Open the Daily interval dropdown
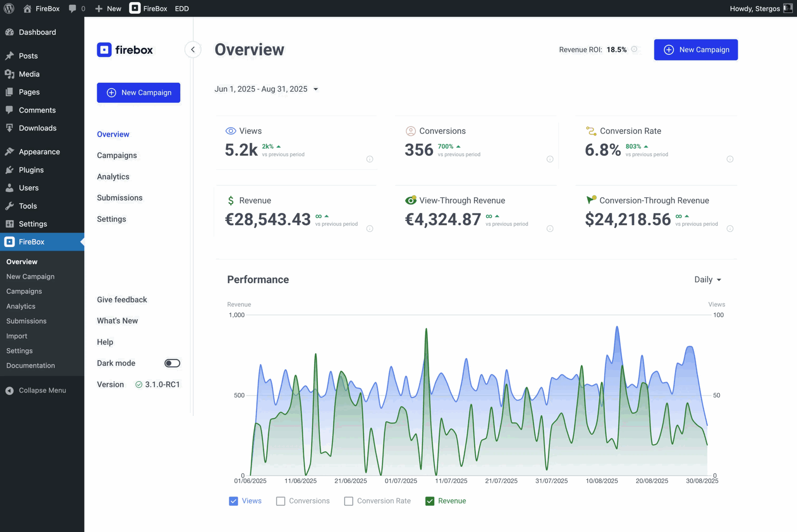797x532 pixels. (707, 279)
